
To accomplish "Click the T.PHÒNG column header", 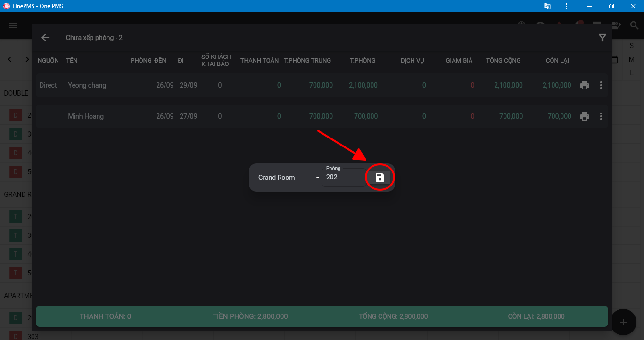I will pos(363,60).
